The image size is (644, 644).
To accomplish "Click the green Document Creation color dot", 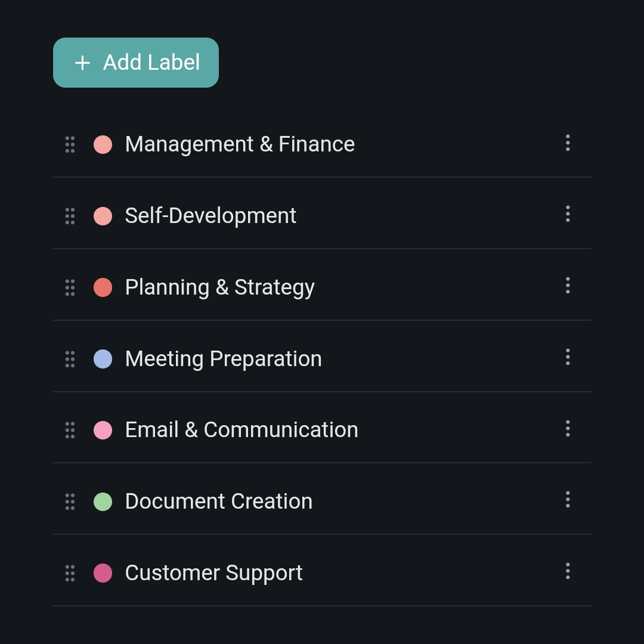I will pos(103,501).
